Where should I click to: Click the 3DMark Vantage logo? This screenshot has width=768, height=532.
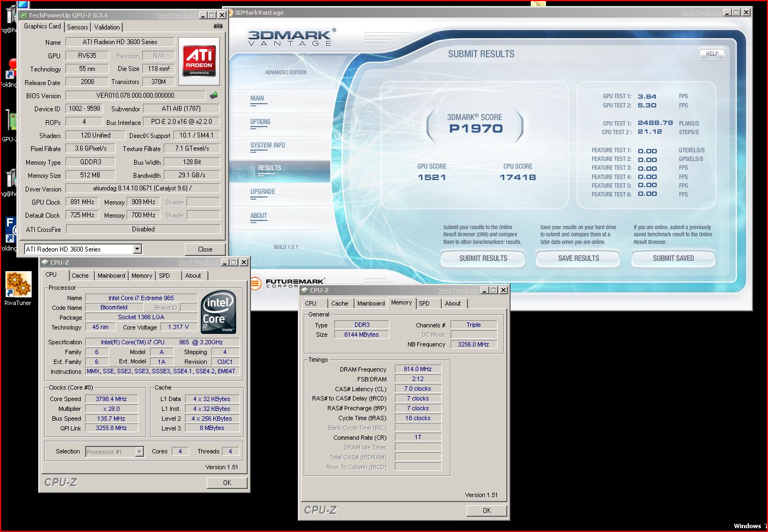[x=292, y=38]
